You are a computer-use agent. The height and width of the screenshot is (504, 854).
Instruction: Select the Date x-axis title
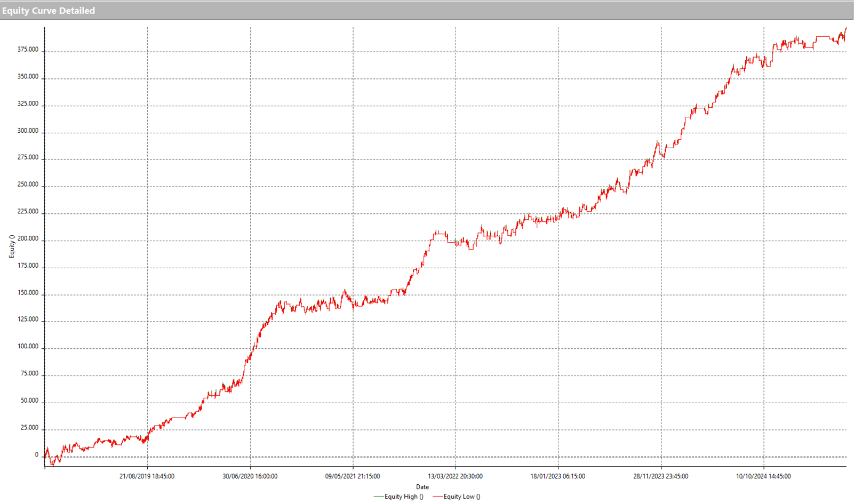pyautogui.click(x=422, y=487)
